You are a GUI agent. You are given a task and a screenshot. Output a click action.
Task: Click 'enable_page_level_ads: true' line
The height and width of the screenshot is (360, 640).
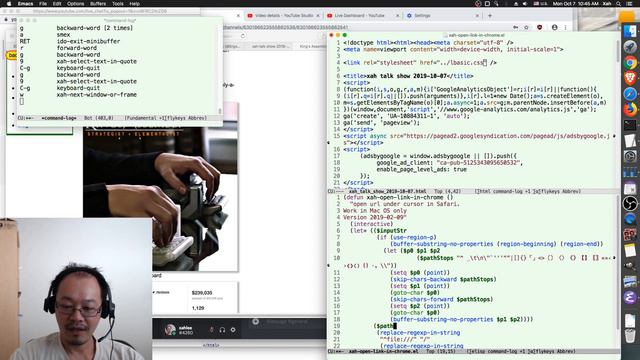click(x=421, y=169)
